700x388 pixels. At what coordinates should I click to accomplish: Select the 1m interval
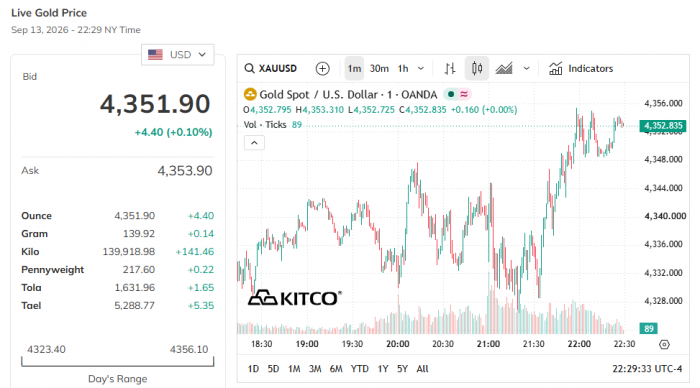[x=354, y=69]
